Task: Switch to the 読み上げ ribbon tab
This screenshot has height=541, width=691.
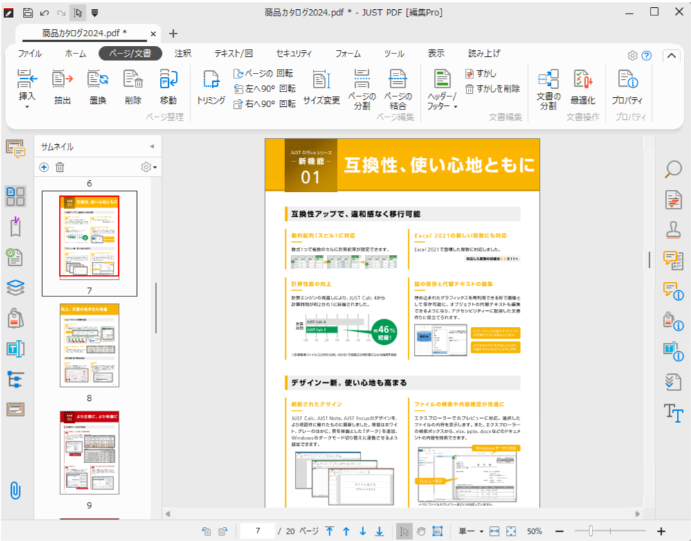Action: pos(484,53)
